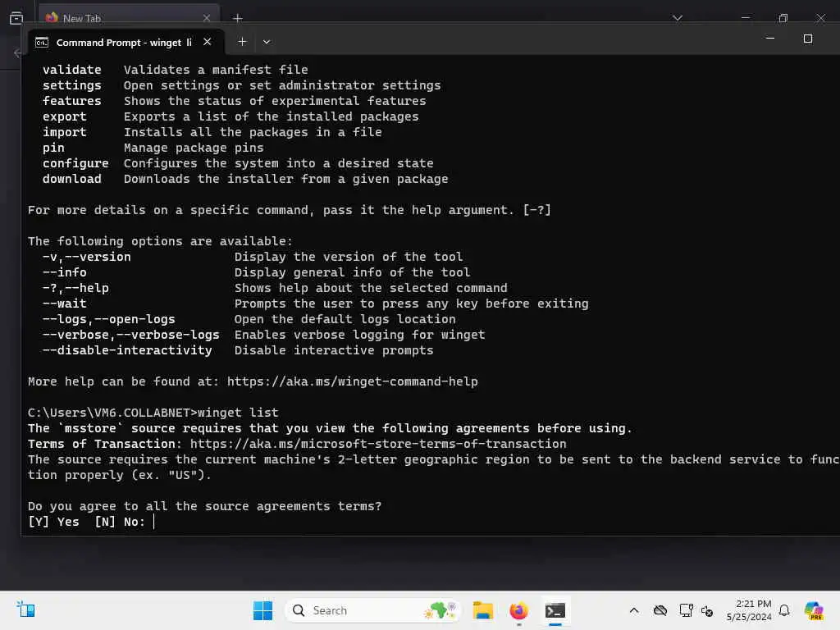Open the Copilot preview icon
Viewport: 840px width, 630px height.
[x=814, y=610]
